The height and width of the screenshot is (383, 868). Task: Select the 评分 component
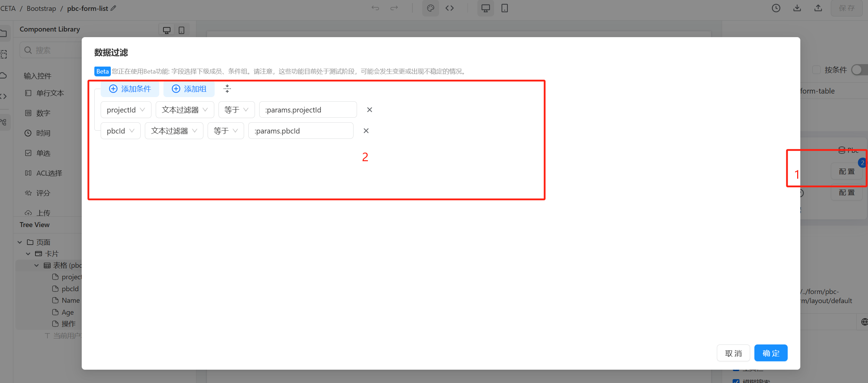point(38,193)
